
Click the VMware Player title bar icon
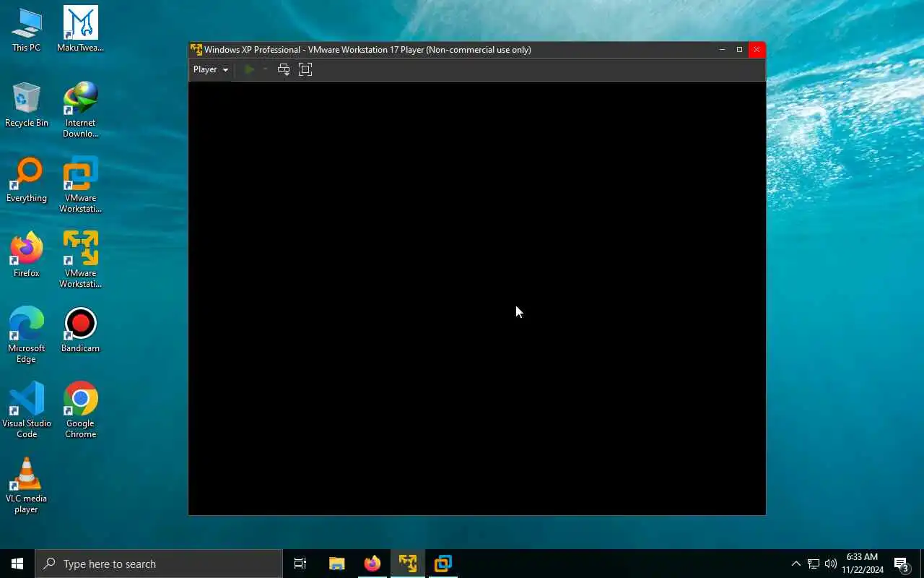point(196,50)
